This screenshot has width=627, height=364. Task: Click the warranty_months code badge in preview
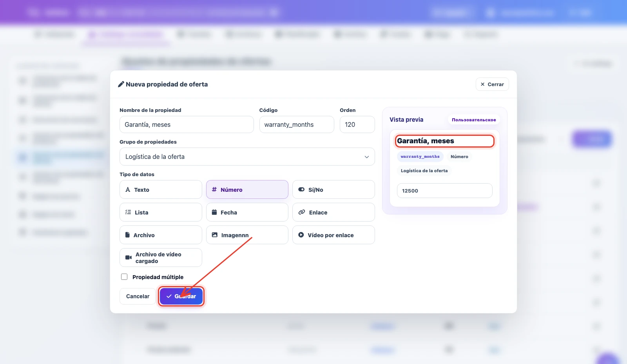(420, 157)
